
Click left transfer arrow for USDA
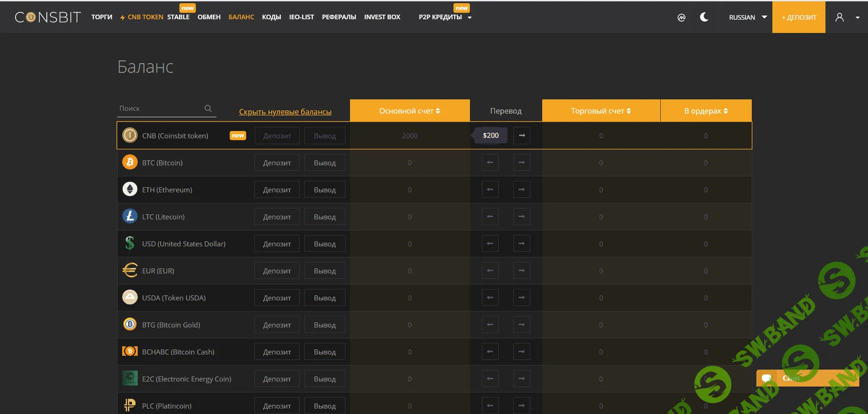point(490,298)
